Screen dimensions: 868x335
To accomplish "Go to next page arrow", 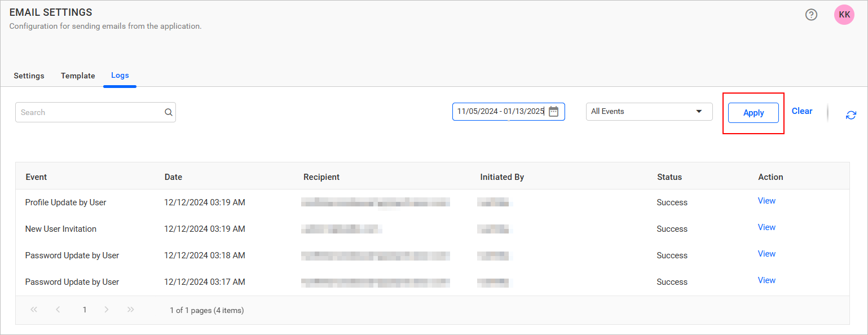I will (x=107, y=309).
